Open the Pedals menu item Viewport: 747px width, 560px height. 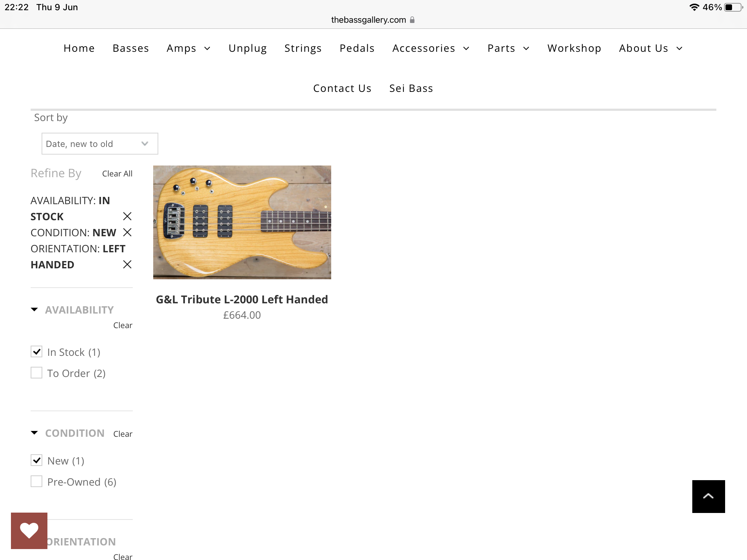coord(357,48)
